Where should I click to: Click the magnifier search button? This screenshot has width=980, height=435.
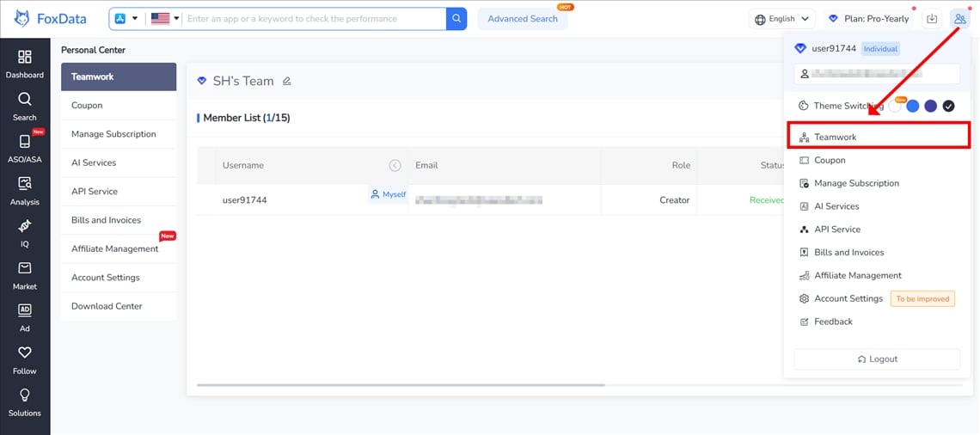pos(456,19)
